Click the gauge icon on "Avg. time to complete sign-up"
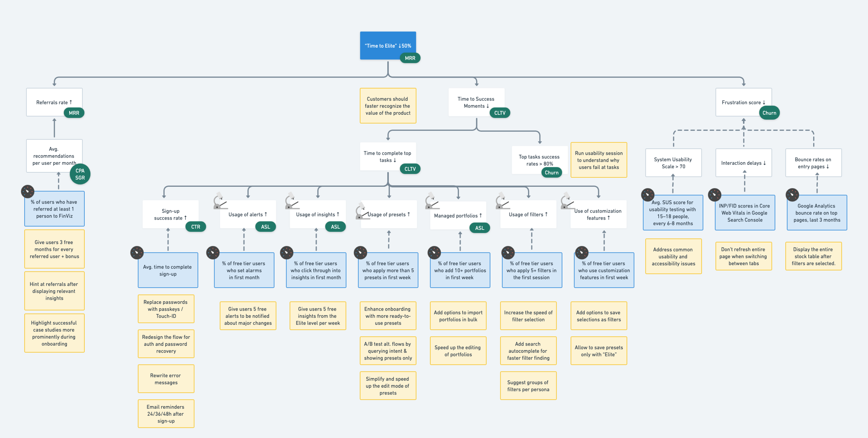Image resolution: width=868 pixels, height=438 pixels. (x=137, y=252)
